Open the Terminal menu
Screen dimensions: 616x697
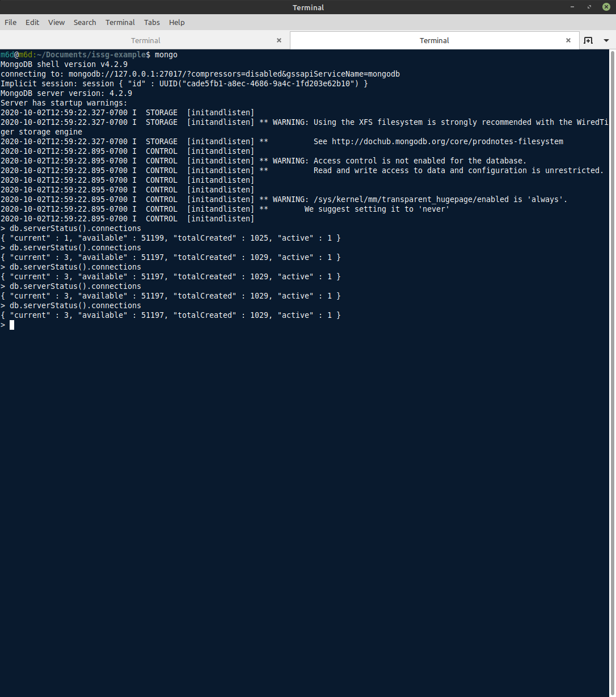click(x=120, y=22)
